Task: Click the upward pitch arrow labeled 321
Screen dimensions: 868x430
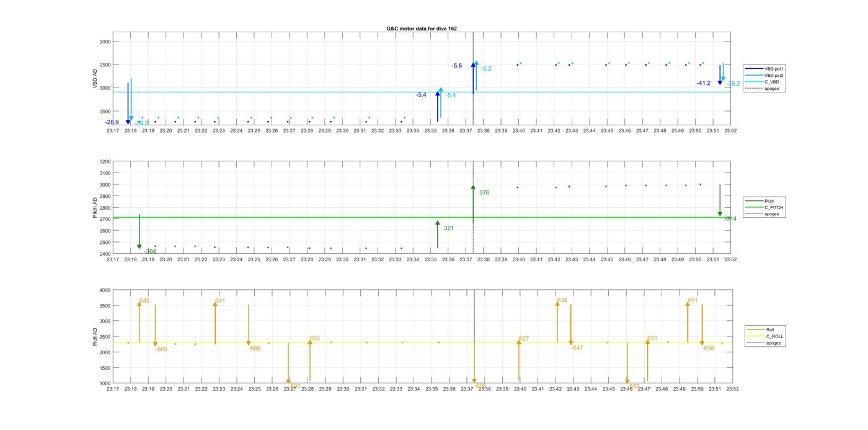Action: (x=438, y=235)
